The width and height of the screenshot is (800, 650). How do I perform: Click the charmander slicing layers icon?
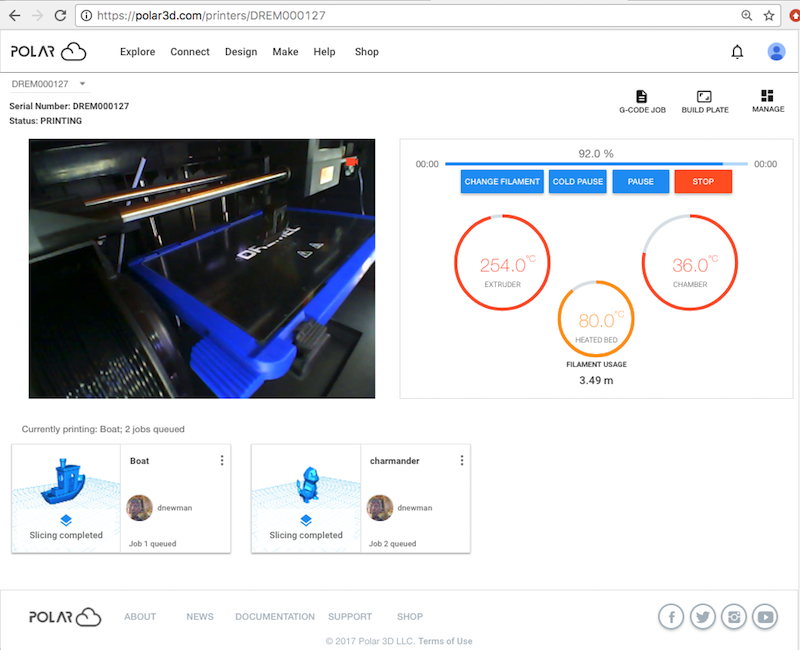click(x=306, y=520)
